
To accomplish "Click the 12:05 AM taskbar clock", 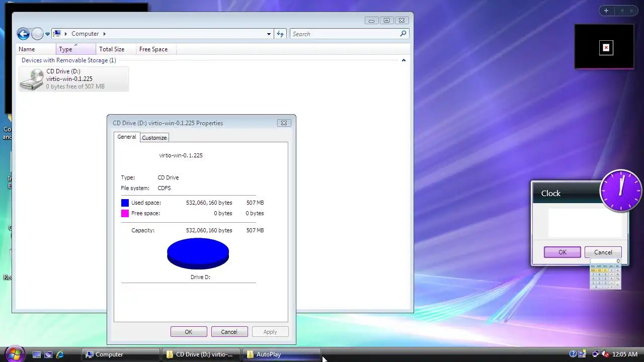I will pyautogui.click(x=625, y=354).
